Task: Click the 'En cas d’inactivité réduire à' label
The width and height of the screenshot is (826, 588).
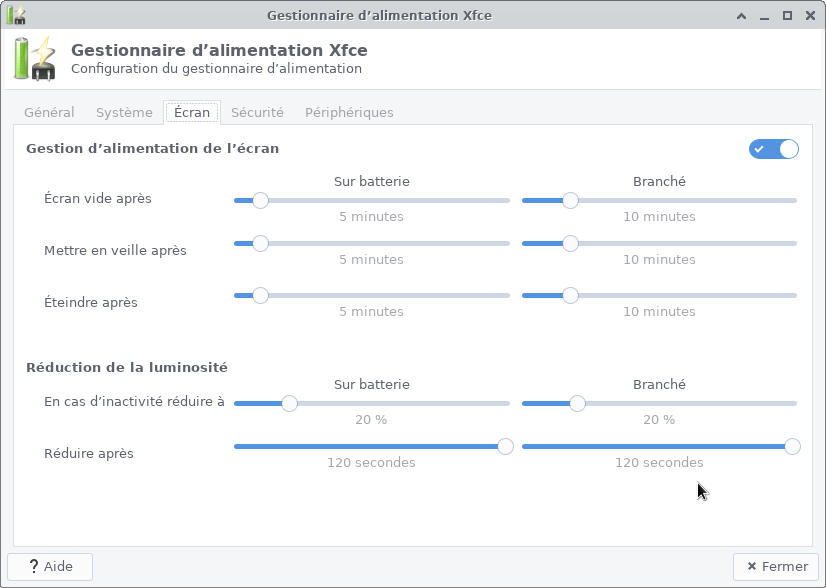Action: point(134,401)
